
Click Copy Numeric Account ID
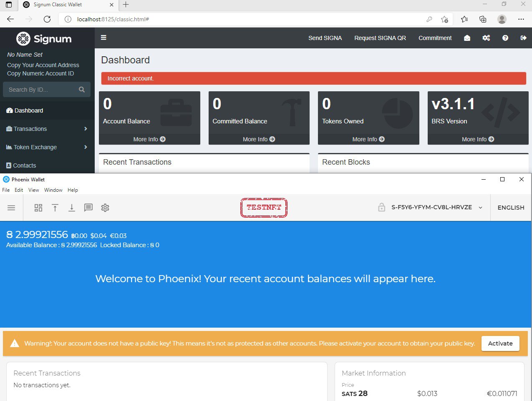pyautogui.click(x=40, y=73)
